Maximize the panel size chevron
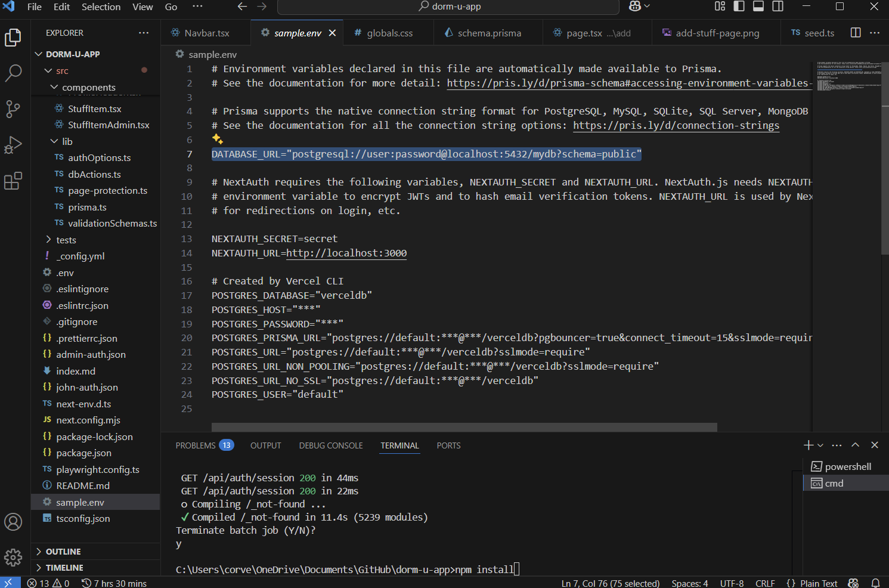The width and height of the screenshot is (889, 588). (x=856, y=445)
